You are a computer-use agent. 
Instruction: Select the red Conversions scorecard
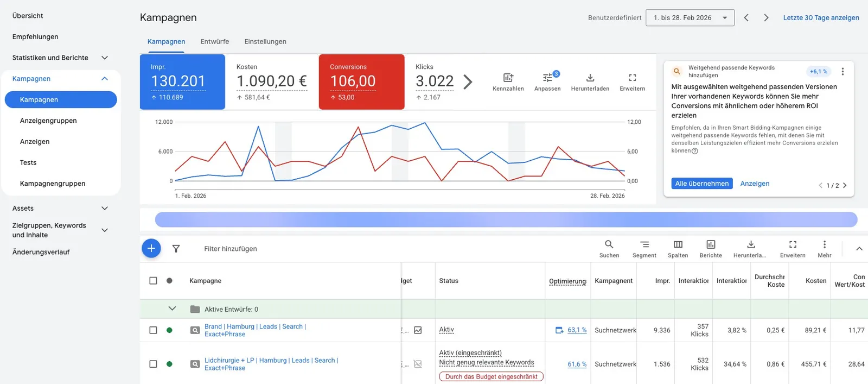[361, 82]
